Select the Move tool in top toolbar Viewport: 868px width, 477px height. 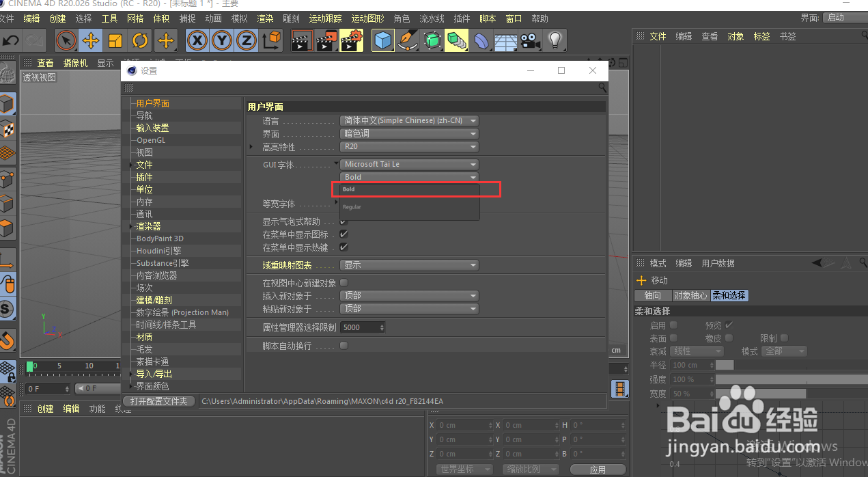(x=90, y=41)
